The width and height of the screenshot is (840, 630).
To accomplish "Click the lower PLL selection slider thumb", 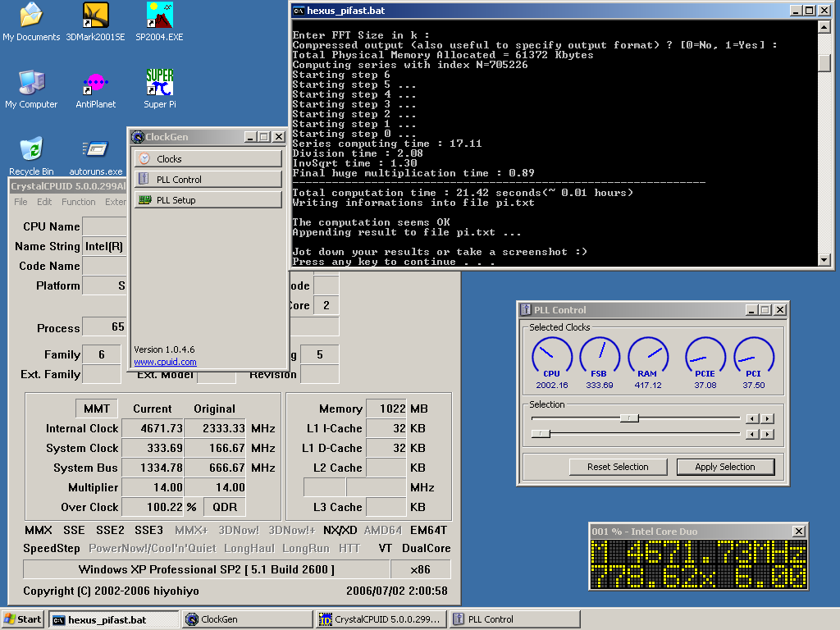I will click(541, 433).
